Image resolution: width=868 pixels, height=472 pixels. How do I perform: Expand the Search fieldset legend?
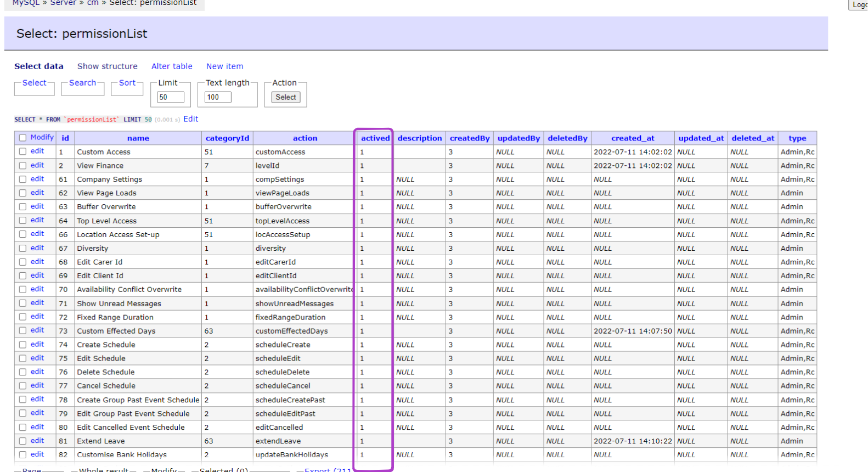pyautogui.click(x=82, y=83)
